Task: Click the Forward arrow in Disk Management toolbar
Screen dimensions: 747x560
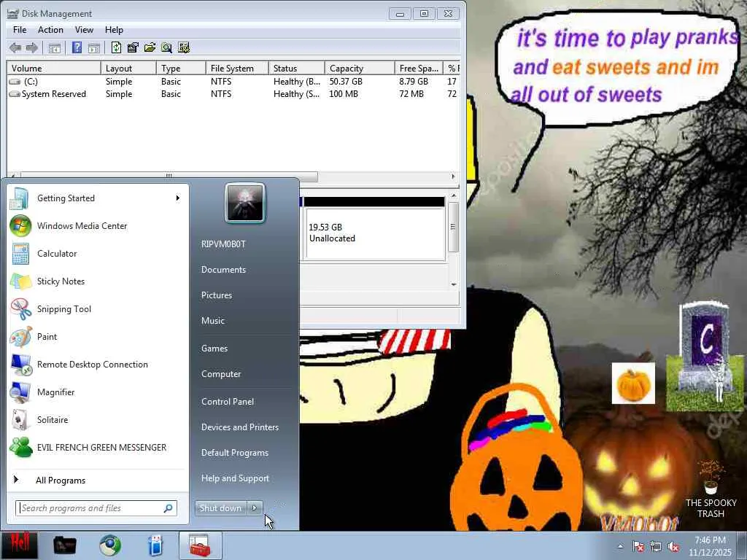Action: pyautogui.click(x=32, y=47)
